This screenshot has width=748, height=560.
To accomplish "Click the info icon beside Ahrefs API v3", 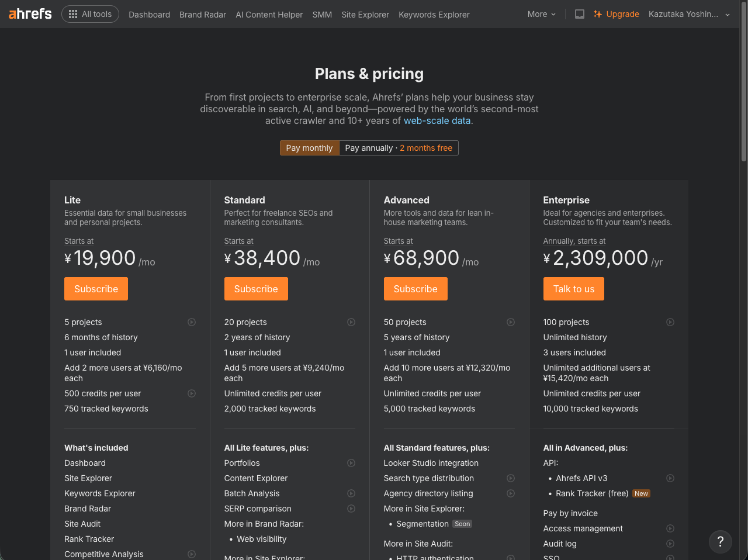I will click(x=670, y=478).
